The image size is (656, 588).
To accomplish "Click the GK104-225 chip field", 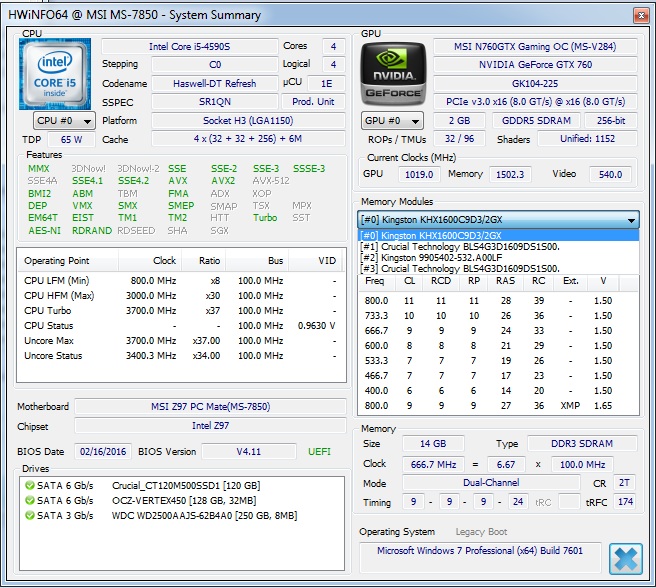I will coord(535,83).
